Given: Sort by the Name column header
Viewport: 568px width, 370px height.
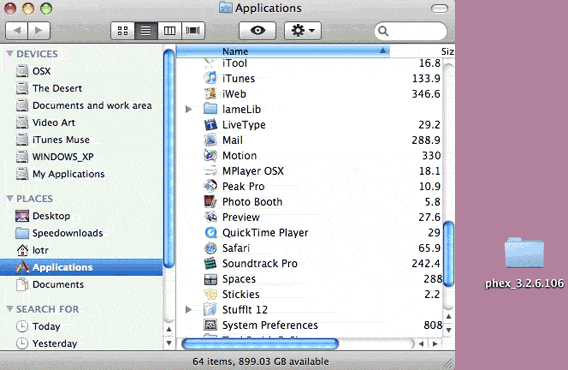Looking at the screenshot, I should pos(283,51).
